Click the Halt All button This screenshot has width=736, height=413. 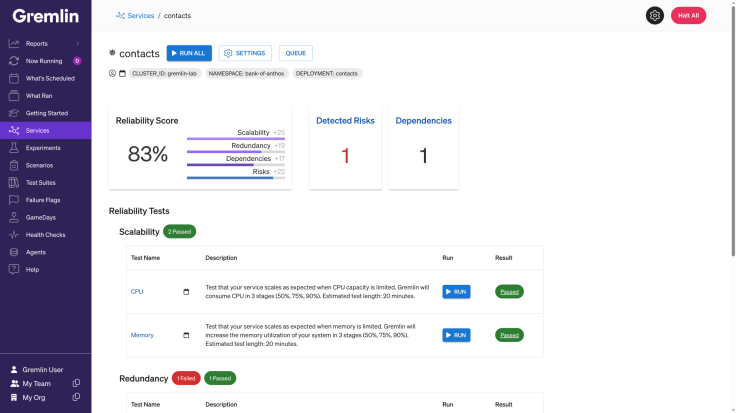(x=688, y=15)
